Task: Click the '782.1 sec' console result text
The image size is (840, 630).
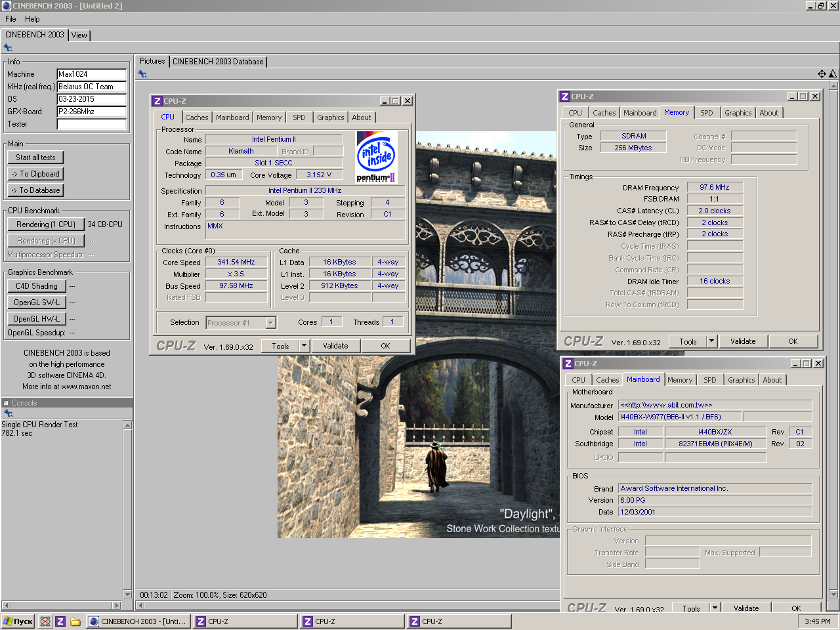Action: point(17,433)
